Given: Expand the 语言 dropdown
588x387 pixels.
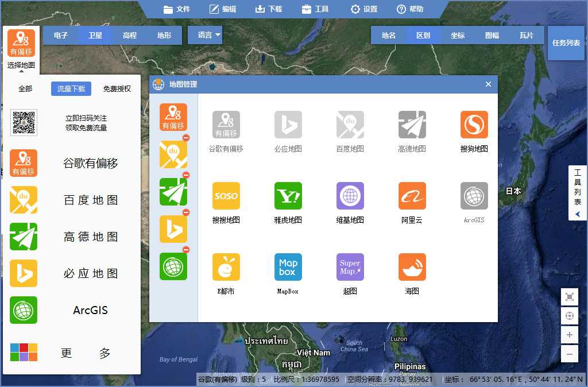Looking at the screenshot, I should [x=205, y=35].
